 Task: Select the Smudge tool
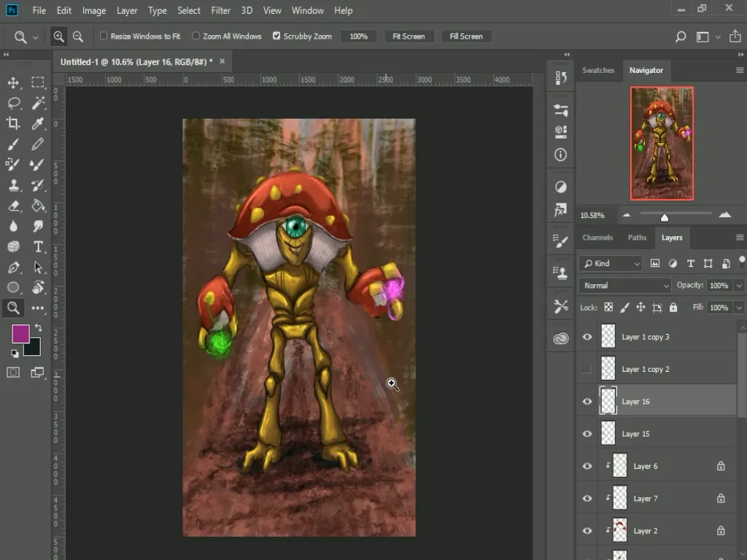click(38, 226)
